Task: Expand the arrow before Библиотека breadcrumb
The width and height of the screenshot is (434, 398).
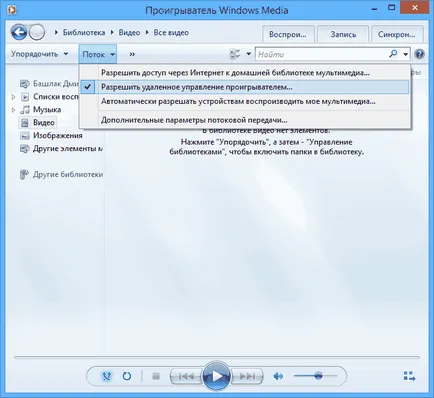Action: tap(56, 33)
